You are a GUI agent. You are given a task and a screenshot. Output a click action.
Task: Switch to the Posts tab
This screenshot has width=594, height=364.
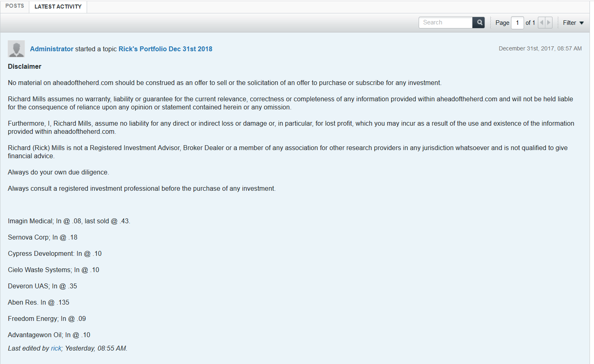click(x=15, y=6)
